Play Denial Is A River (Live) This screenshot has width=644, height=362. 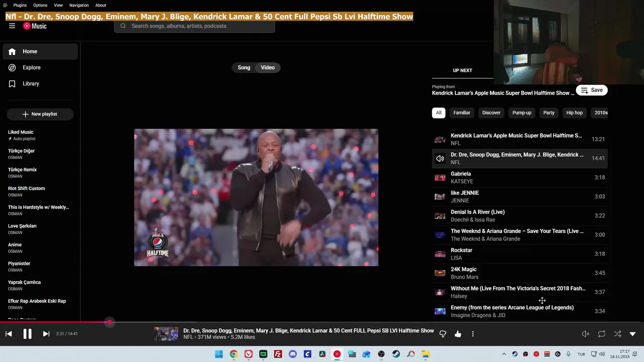pyautogui.click(x=520, y=216)
